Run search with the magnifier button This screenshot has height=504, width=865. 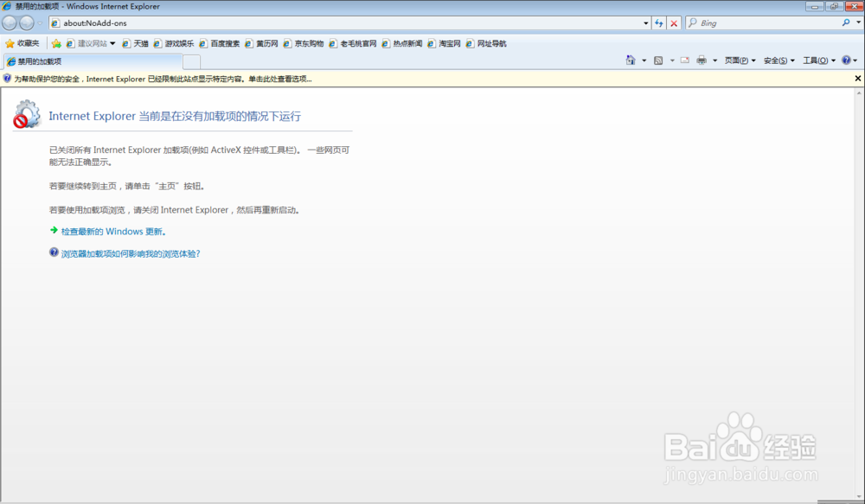[846, 22]
